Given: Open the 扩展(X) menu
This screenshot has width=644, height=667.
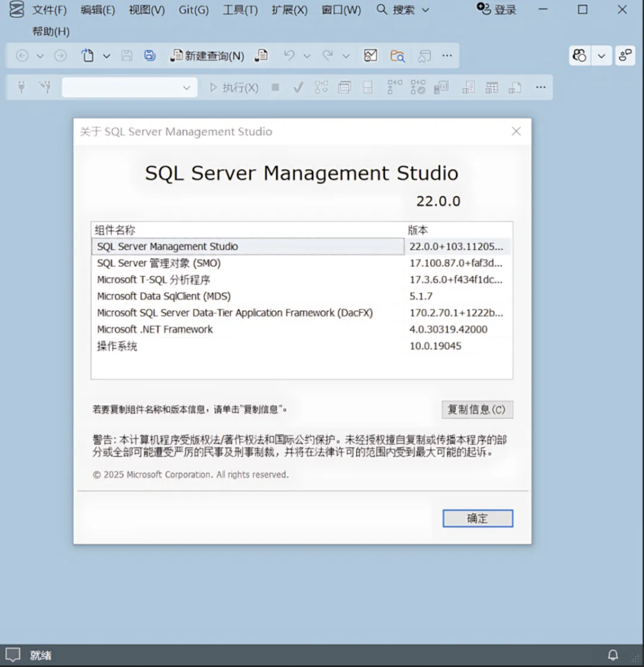Looking at the screenshot, I should (289, 10).
